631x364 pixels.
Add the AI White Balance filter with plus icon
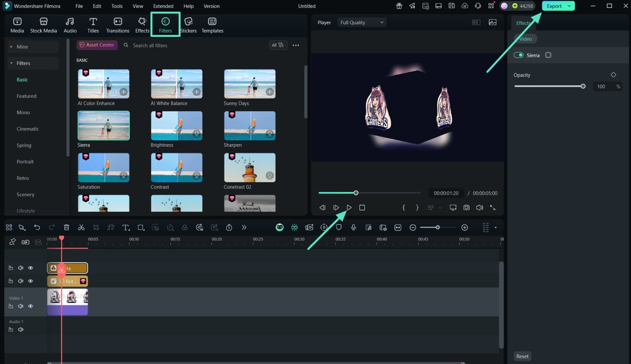(197, 92)
